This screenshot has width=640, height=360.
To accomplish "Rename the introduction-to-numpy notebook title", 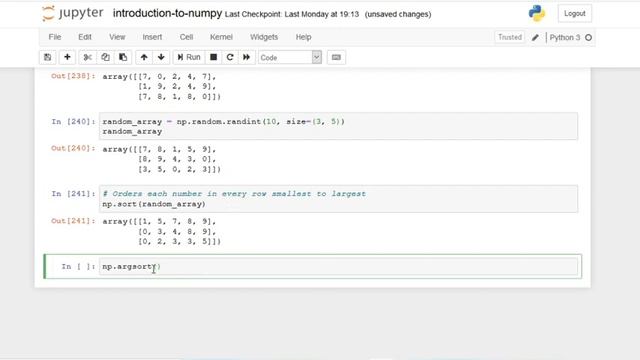I will click(167, 13).
